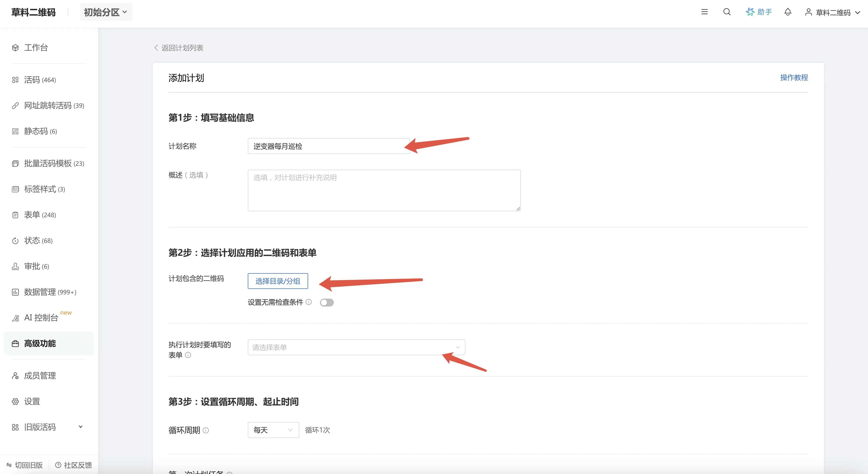The image size is (868, 474).
Task: Click the AI 控制台 icon
Action: pos(15,318)
